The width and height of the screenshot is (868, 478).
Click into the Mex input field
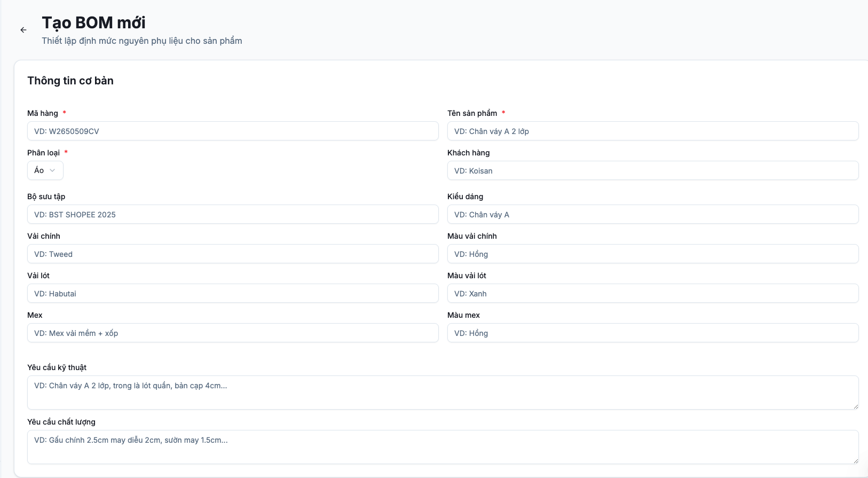(x=233, y=333)
